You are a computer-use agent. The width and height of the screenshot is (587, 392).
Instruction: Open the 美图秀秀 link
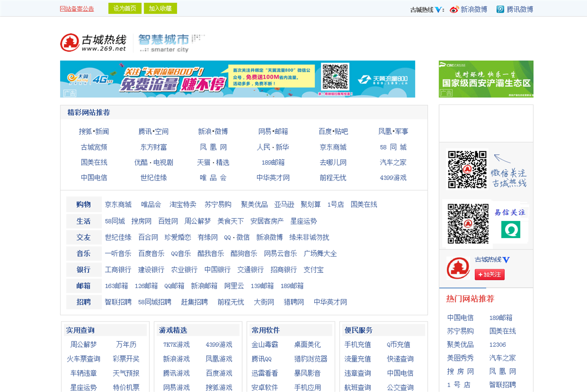click(x=460, y=358)
